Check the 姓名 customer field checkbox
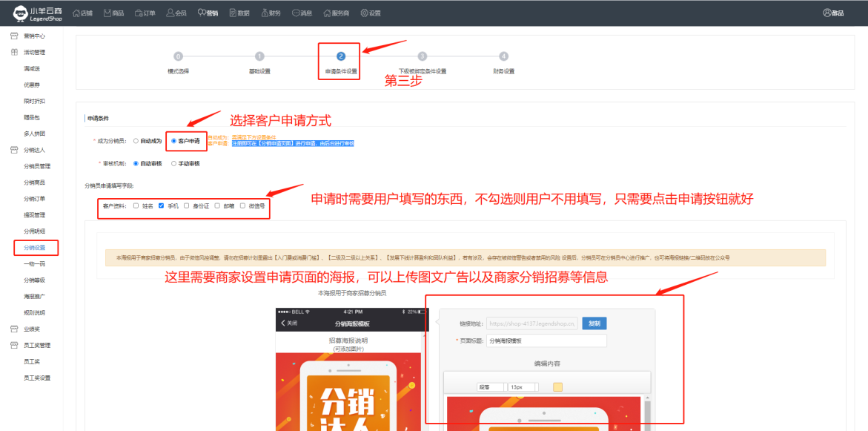Viewport: 868px width, 431px height. point(136,205)
